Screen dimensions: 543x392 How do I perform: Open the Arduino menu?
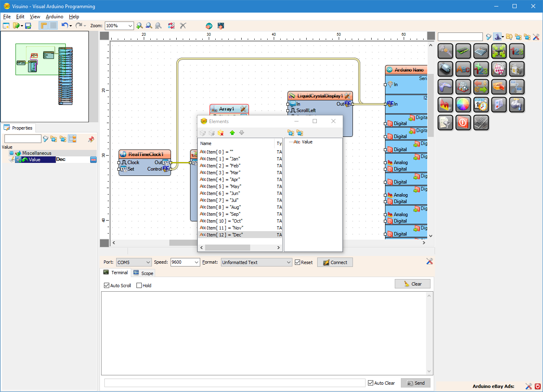54,17
